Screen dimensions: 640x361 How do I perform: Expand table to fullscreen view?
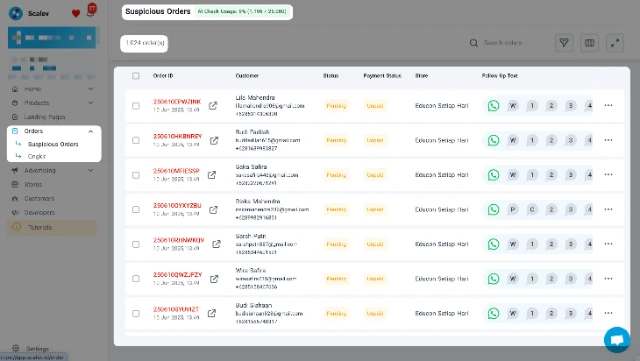(615, 42)
